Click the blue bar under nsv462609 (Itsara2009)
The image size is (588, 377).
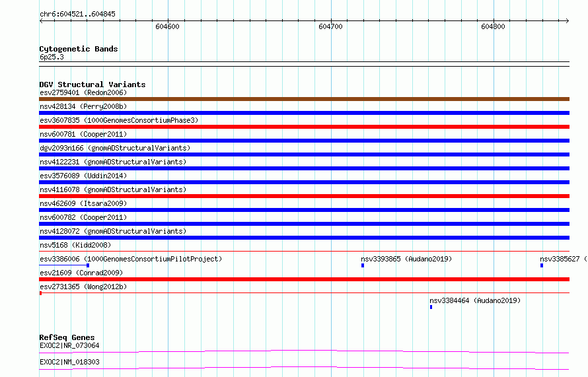[x=304, y=210]
